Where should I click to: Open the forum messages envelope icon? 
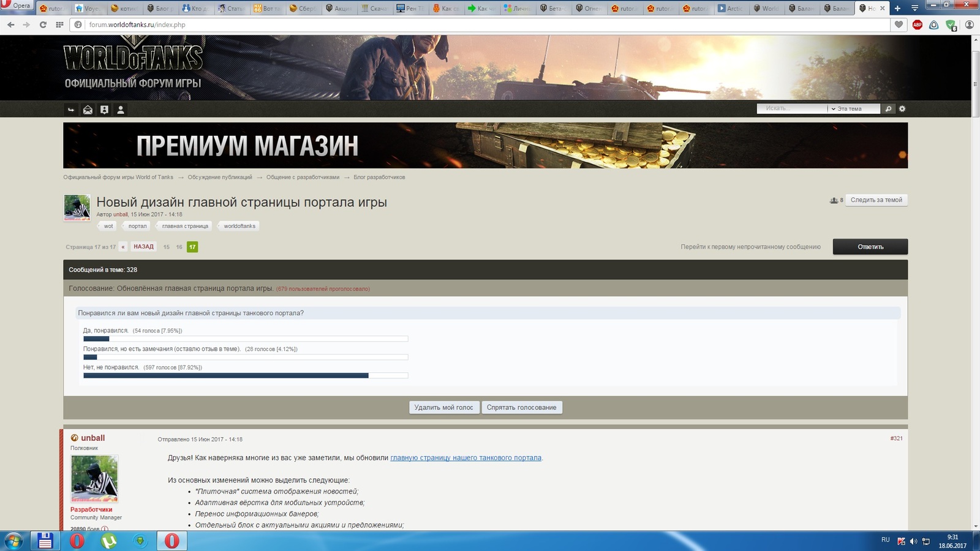88,110
